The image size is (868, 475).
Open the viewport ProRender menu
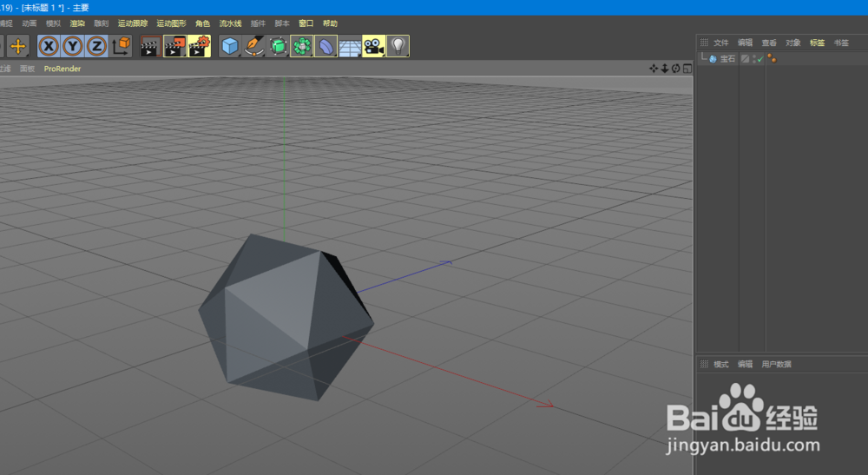[x=62, y=69]
